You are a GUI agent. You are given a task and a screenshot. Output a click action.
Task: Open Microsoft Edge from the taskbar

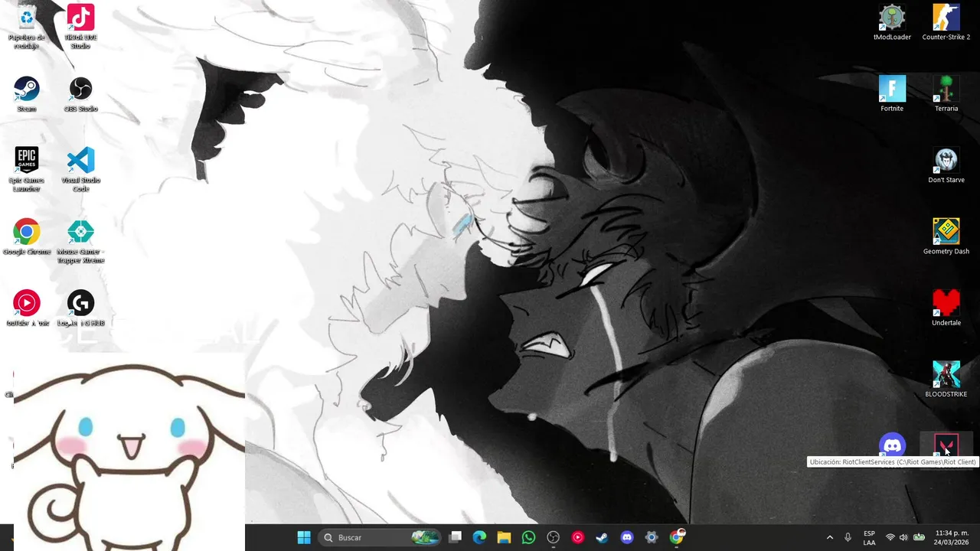pyautogui.click(x=480, y=537)
